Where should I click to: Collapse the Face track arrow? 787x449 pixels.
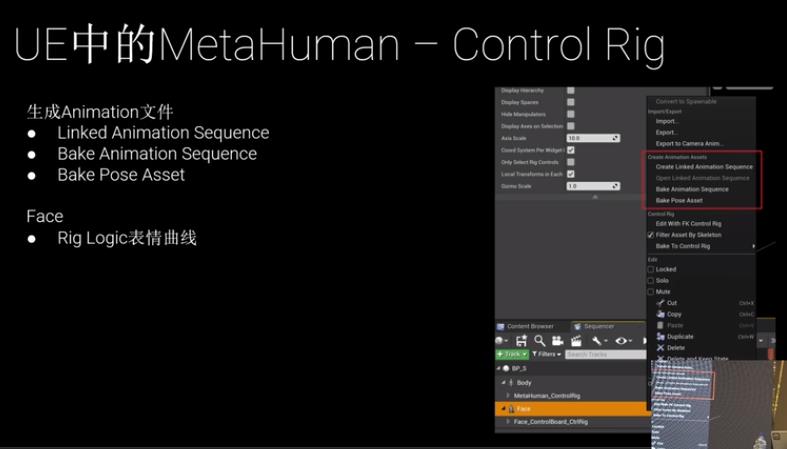503,409
